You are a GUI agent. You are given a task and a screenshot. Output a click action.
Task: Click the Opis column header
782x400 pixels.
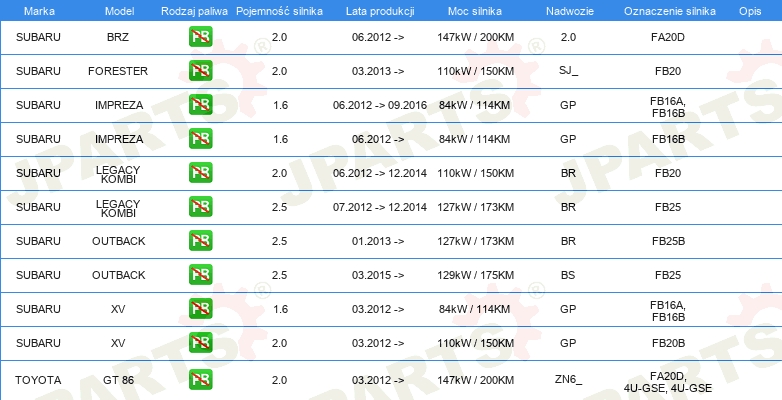(x=750, y=11)
